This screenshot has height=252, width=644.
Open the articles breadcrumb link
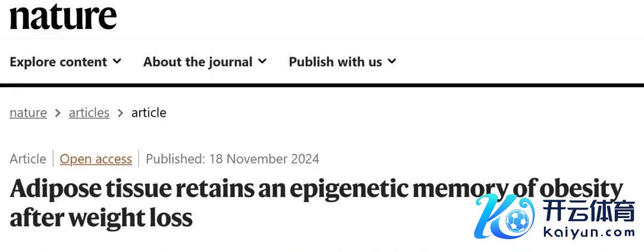(x=89, y=113)
